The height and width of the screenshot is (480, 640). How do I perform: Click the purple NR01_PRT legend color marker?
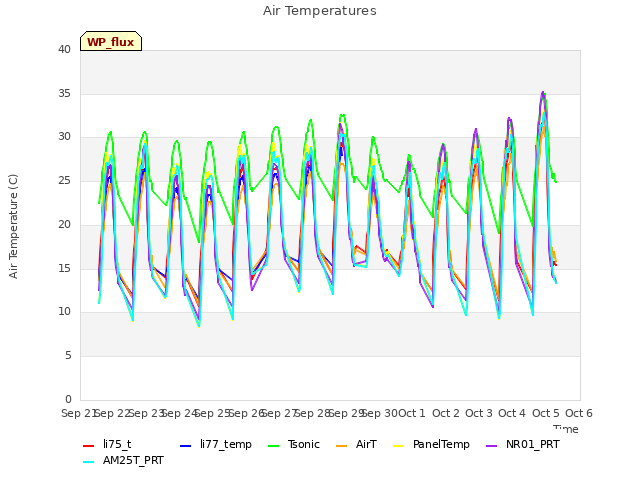coord(492,445)
